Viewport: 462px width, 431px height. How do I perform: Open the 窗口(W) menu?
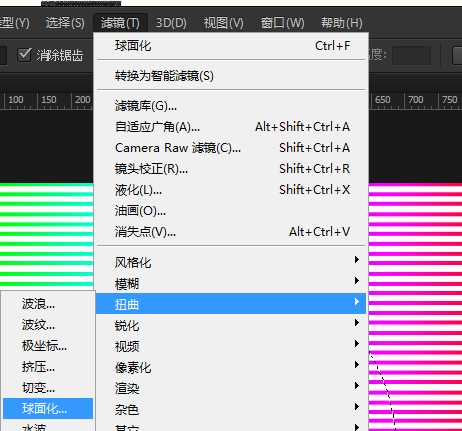coord(282,23)
